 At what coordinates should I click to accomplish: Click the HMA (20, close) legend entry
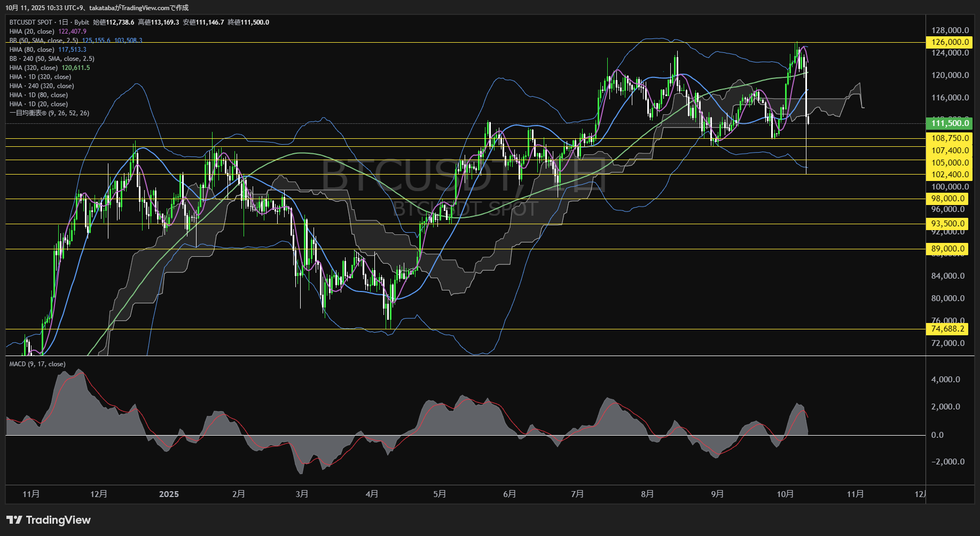(32, 31)
